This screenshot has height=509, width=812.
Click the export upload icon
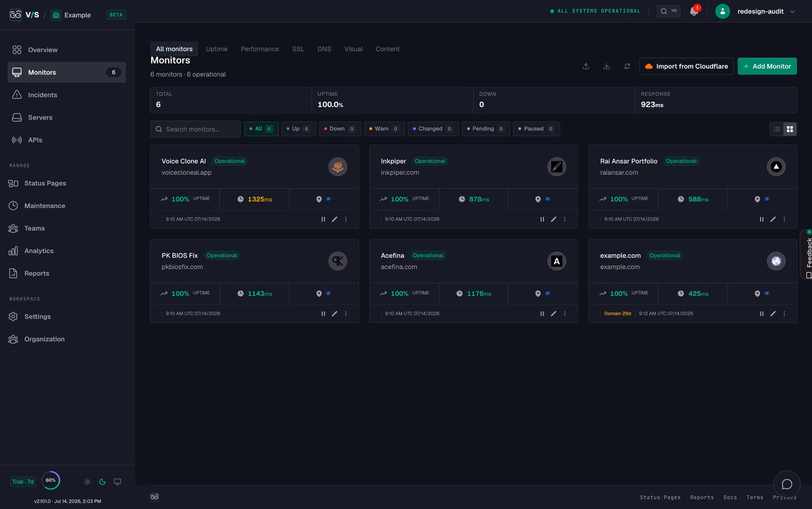[586, 66]
